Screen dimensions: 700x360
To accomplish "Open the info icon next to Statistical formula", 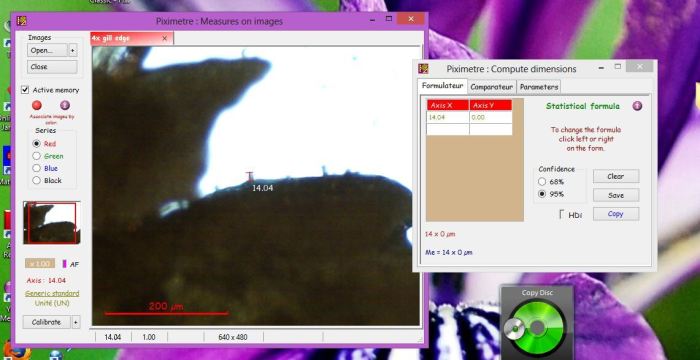I will pos(637,106).
